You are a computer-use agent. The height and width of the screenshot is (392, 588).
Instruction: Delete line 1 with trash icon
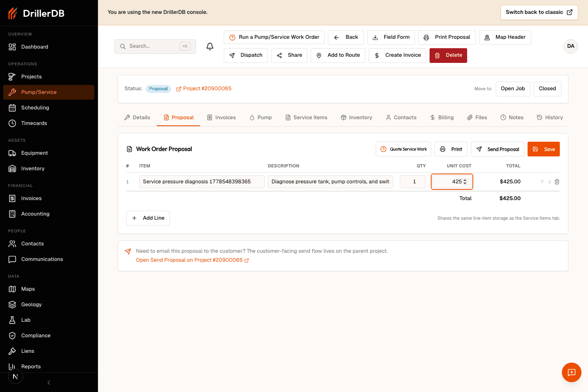click(x=557, y=182)
